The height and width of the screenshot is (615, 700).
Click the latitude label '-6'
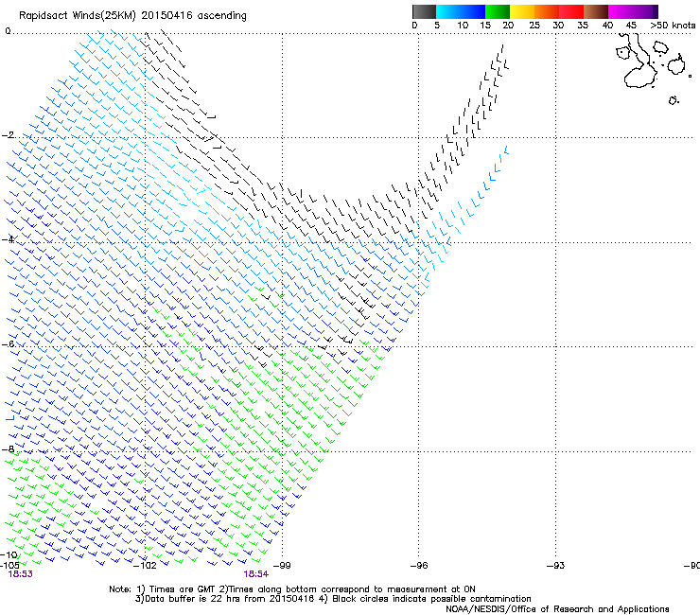[9, 343]
